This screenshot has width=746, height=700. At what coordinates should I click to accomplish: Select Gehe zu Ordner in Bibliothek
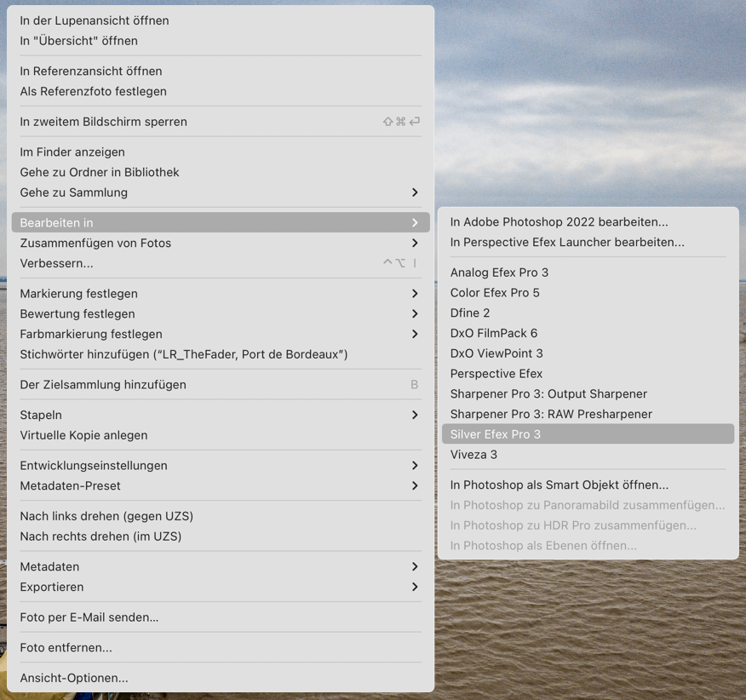221,172
